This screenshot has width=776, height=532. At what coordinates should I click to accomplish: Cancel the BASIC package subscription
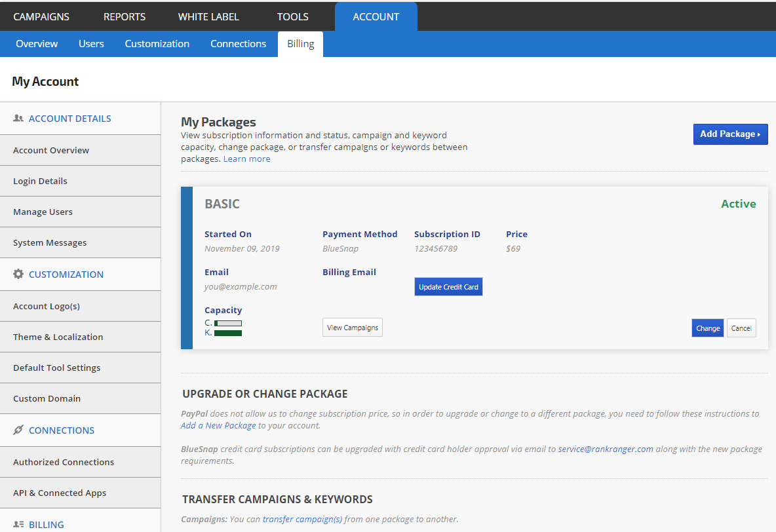tap(741, 328)
